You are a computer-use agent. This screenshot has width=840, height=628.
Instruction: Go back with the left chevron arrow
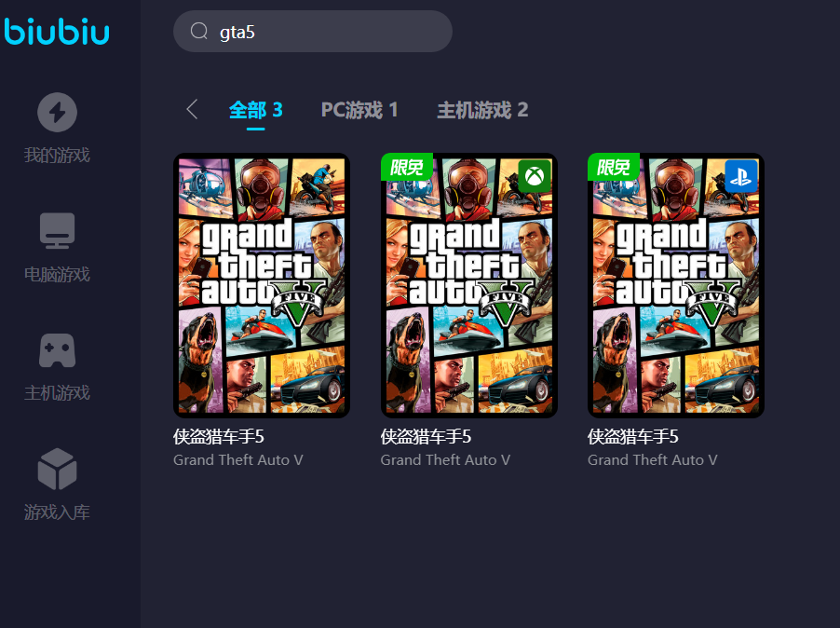pos(193,109)
